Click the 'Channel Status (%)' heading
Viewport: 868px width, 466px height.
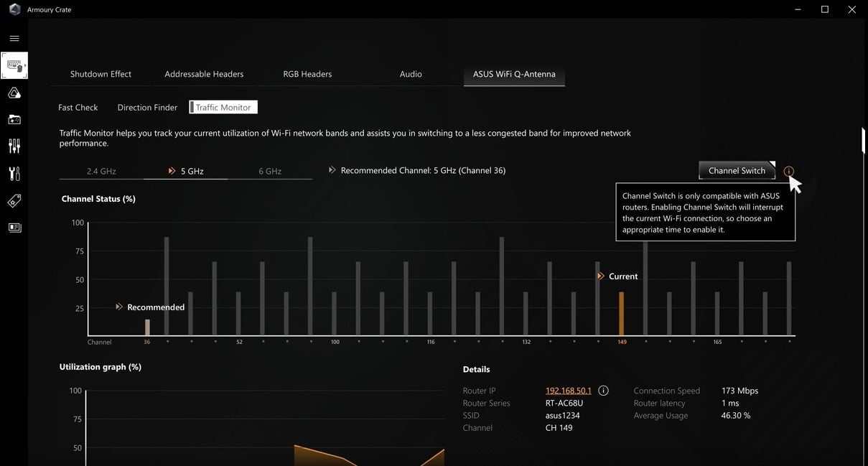[x=98, y=199]
